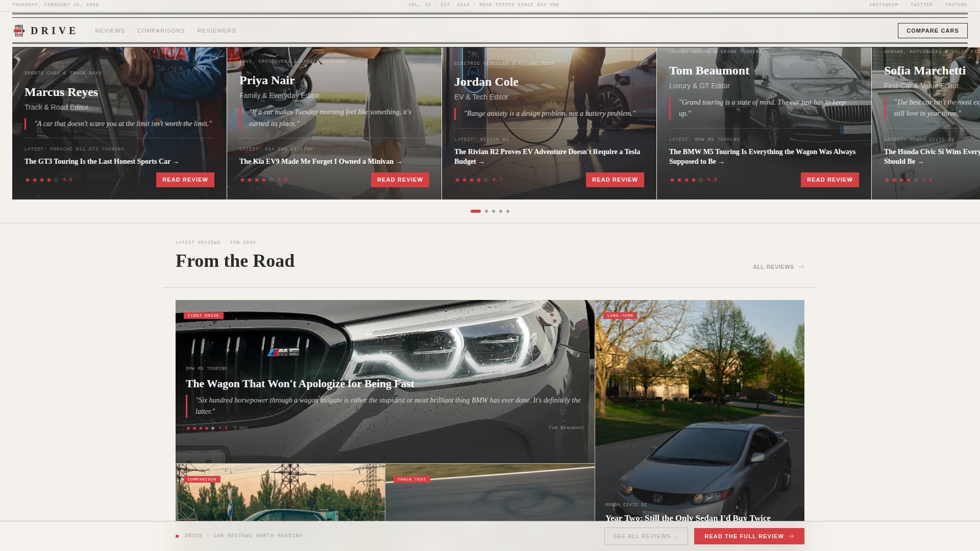
Task: Visit the Instagram link in the top bar
Action: pos(884,5)
